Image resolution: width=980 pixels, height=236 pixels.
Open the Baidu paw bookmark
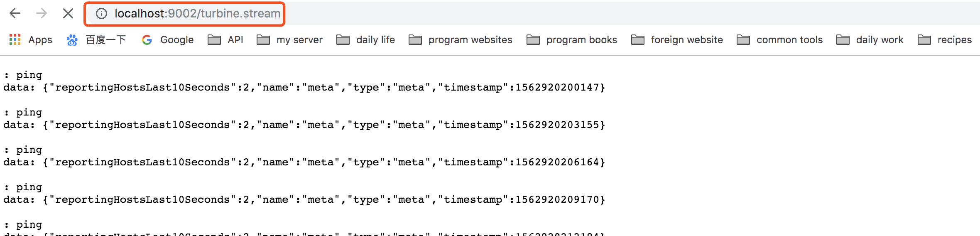point(72,40)
